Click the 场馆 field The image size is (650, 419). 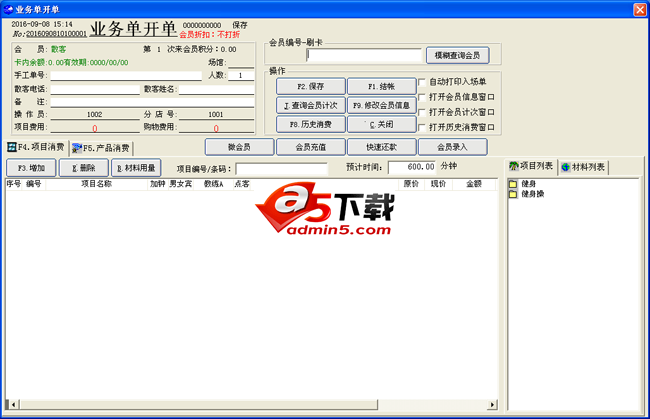pos(241,63)
